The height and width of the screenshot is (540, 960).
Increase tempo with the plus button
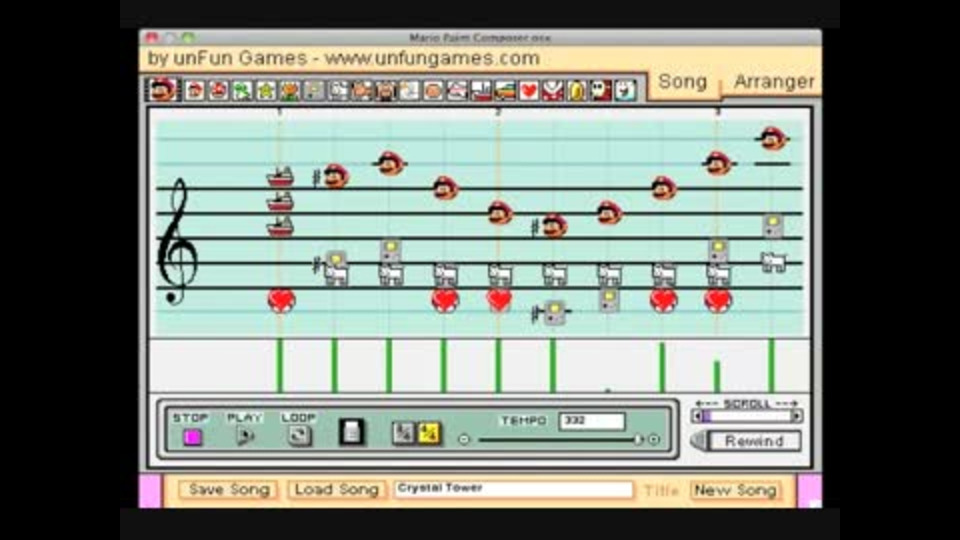(654, 440)
